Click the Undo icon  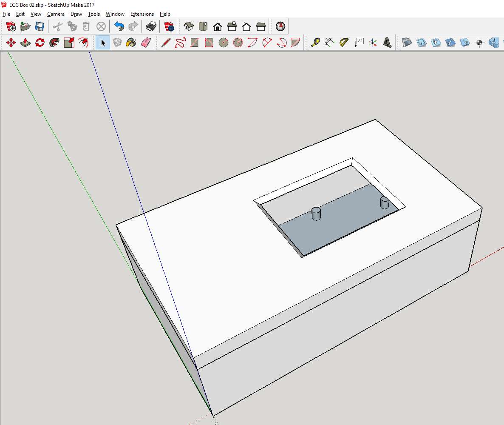(x=119, y=26)
